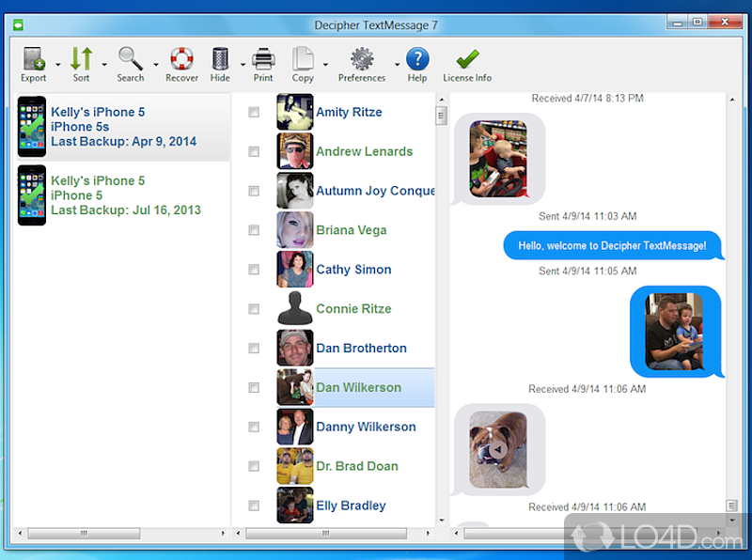Select the Briana Vega contact
Screen dimensions: 752x560
pyautogui.click(x=351, y=230)
